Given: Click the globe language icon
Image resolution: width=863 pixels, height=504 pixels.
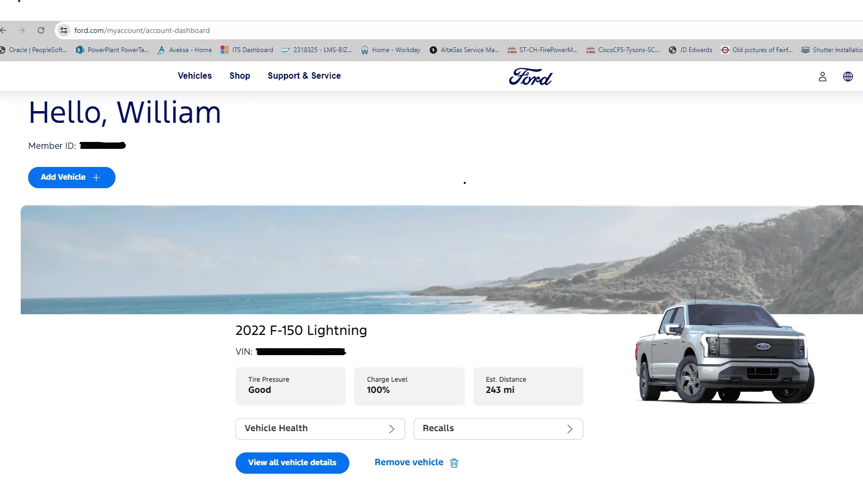Looking at the screenshot, I should pos(848,77).
